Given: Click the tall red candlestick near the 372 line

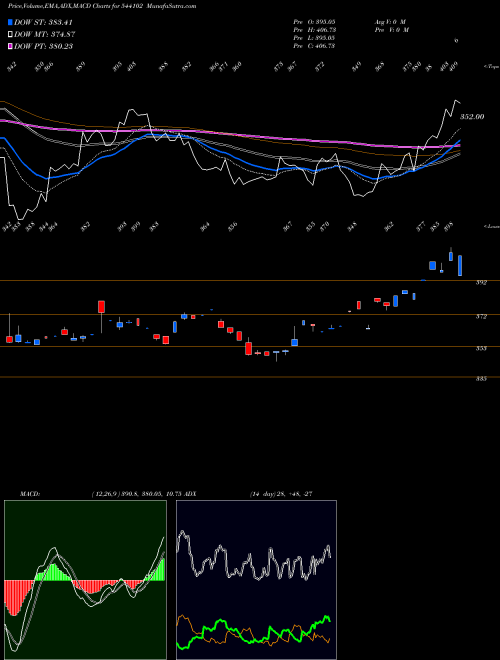Looking at the screenshot, I should tap(101, 307).
